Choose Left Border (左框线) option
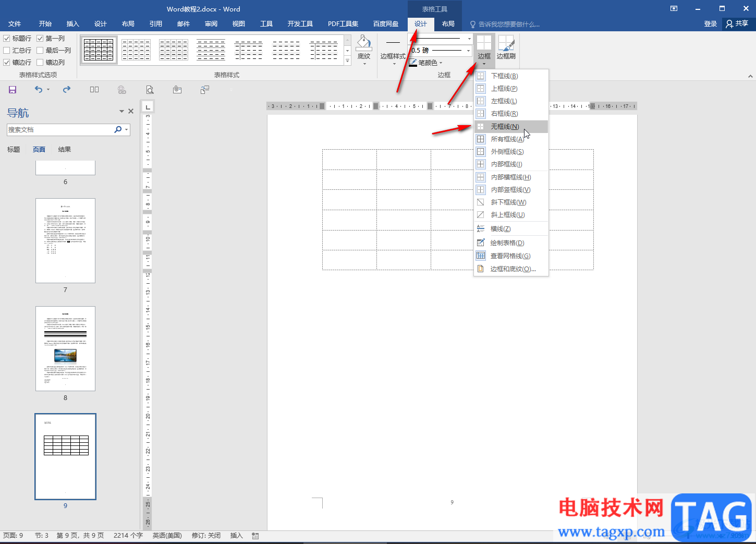This screenshot has width=756, height=544. (x=511, y=101)
